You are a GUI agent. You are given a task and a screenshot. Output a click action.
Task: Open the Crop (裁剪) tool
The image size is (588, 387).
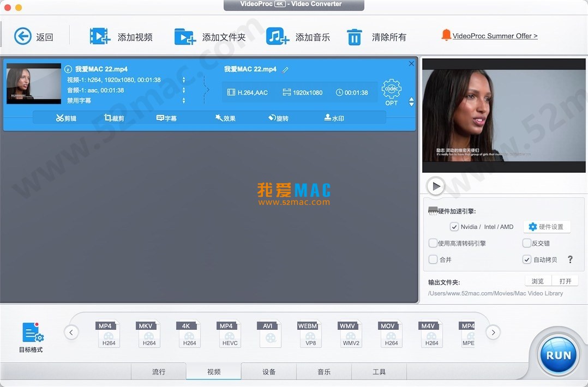coord(114,118)
